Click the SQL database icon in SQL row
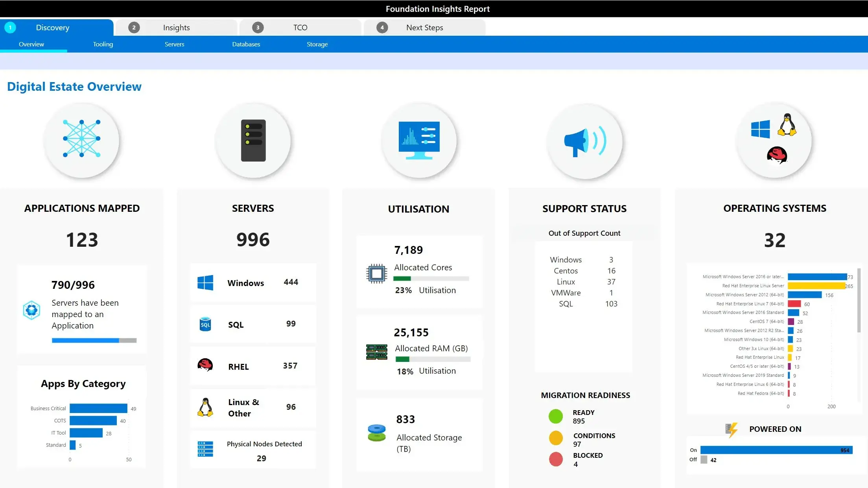The image size is (868, 488). click(x=205, y=324)
